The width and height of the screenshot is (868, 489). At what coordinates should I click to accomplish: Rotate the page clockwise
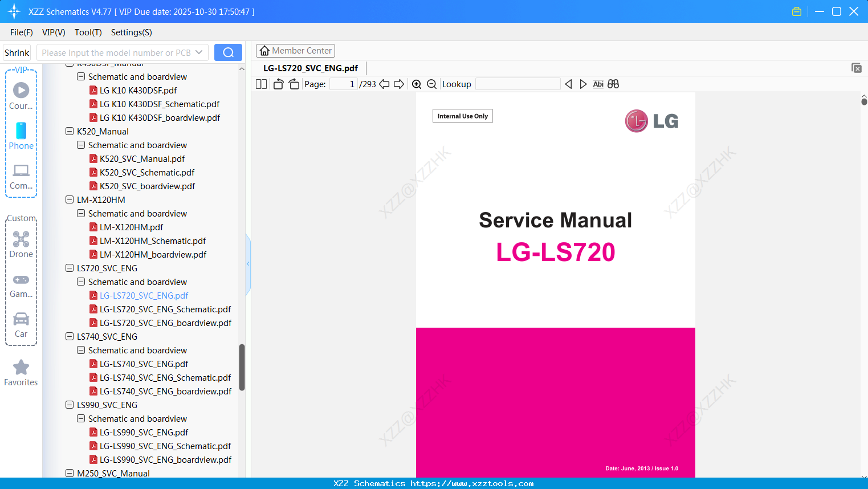(293, 84)
